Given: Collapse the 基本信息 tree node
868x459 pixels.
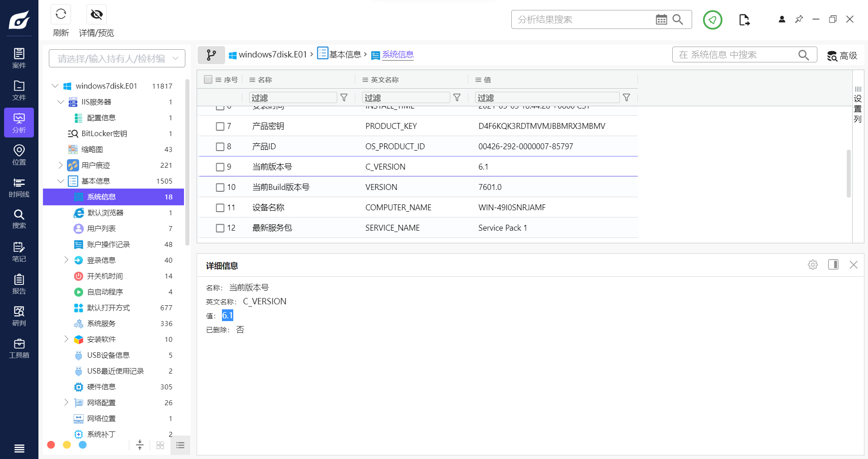Looking at the screenshot, I should pos(61,181).
